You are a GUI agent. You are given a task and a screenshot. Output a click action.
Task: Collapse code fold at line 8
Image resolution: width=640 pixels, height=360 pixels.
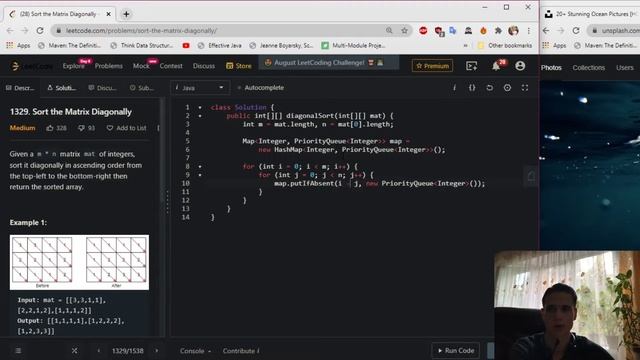pyautogui.click(x=200, y=167)
